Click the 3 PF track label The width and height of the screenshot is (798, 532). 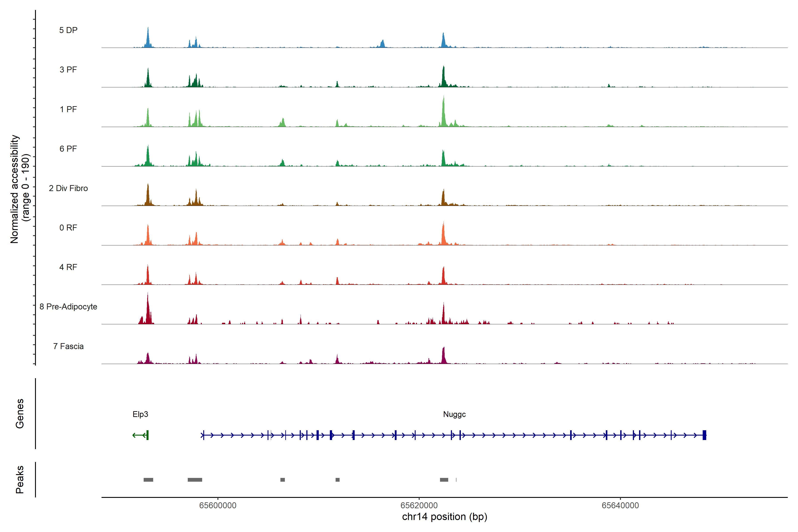coord(68,70)
